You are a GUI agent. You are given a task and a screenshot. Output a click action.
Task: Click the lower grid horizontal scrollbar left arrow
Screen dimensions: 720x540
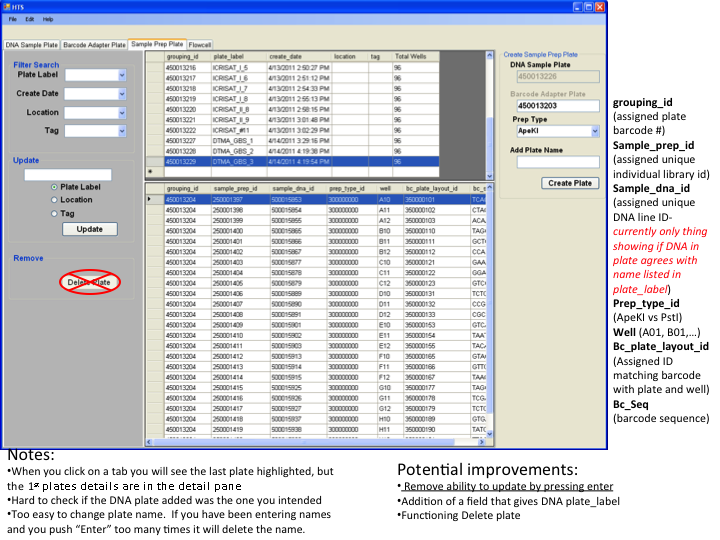click(149, 442)
